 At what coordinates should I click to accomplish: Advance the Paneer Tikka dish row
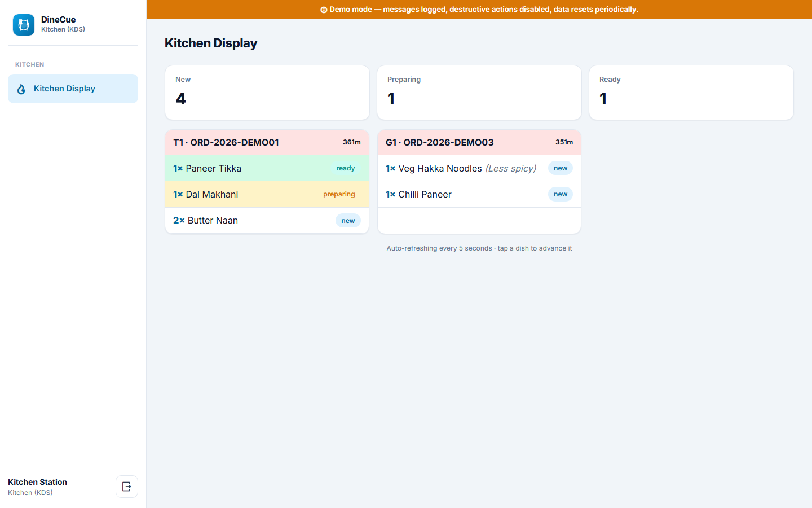tap(267, 168)
